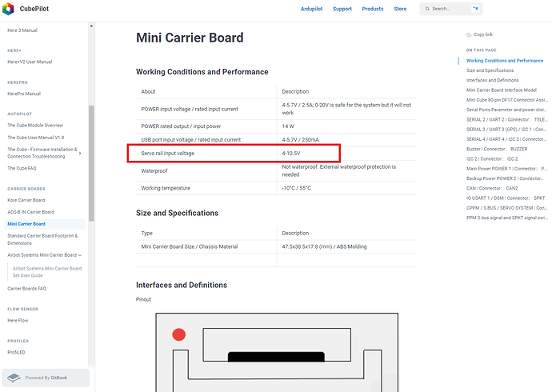552x392 pixels.
Task: Open HerePro Manual page
Action: [x=24, y=94]
